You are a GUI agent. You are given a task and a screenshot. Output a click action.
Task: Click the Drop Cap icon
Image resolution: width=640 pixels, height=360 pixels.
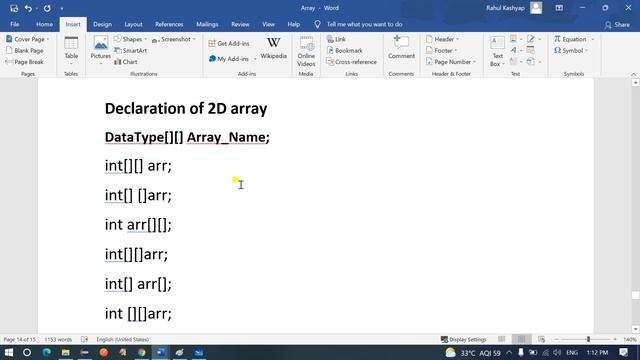tap(513, 62)
